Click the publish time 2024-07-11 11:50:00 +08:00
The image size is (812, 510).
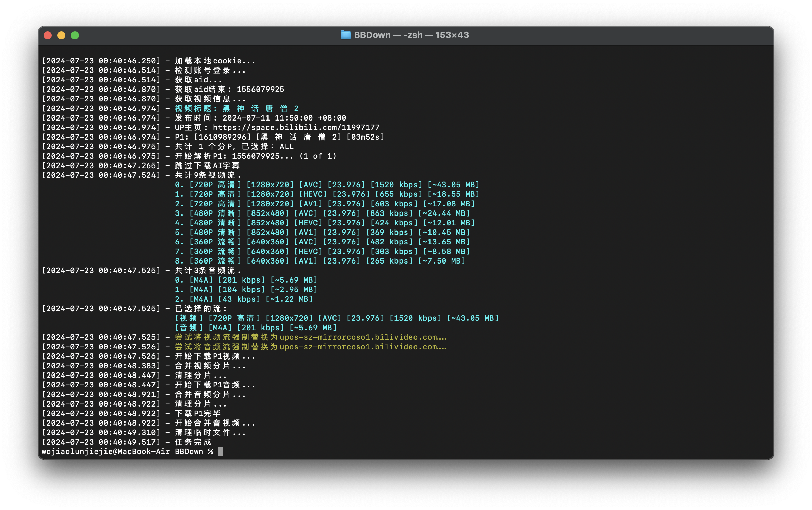pyautogui.click(x=284, y=118)
